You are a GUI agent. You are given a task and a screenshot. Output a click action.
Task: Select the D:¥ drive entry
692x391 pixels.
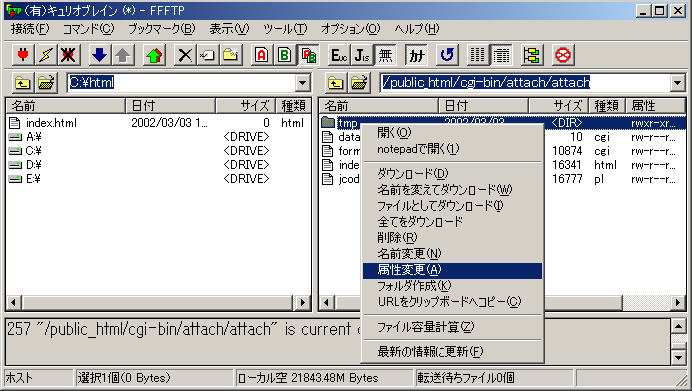click(x=26, y=165)
